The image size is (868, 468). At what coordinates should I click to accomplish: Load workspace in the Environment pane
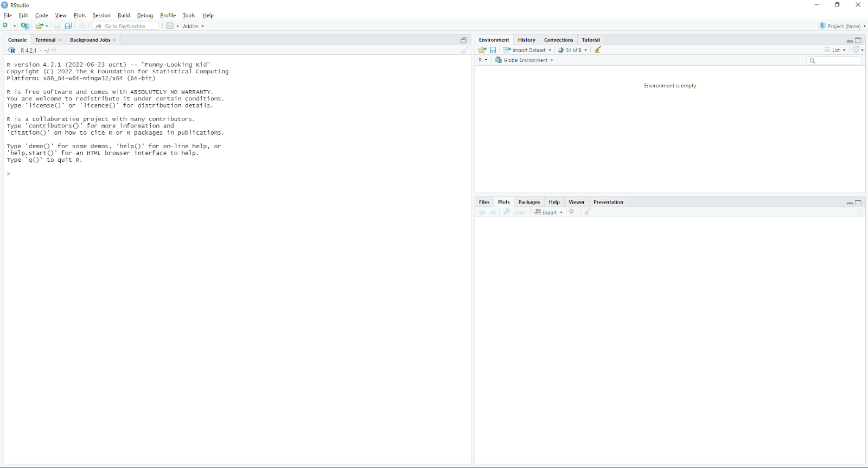pyautogui.click(x=482, y=50)
